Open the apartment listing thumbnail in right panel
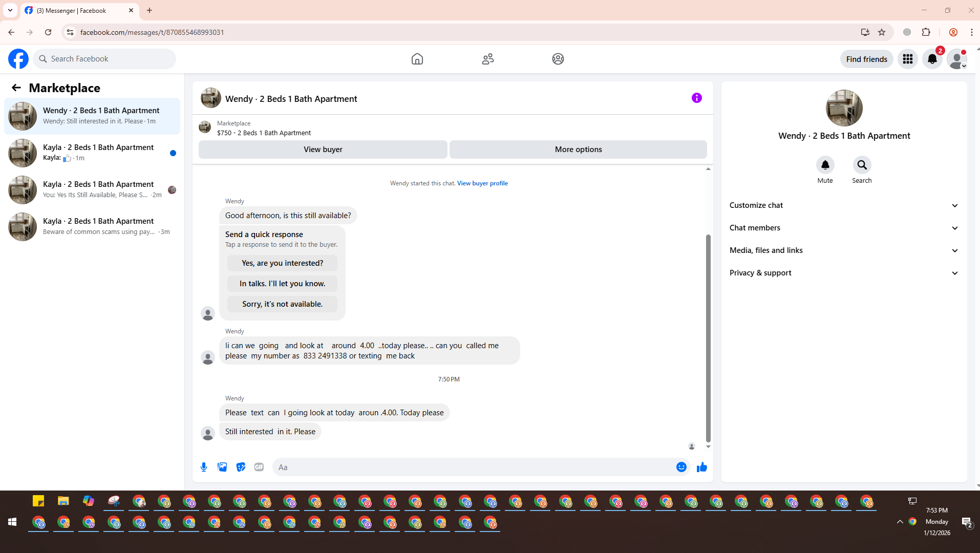The image size is (980, 553). pyautogui.click(x=844, y=108)
